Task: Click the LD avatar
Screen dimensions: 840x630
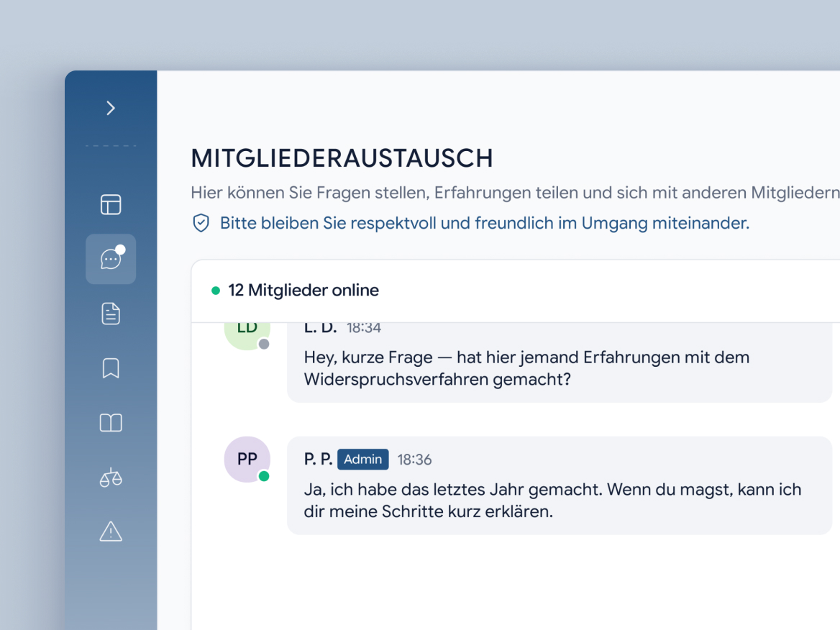Action: (247, 336)
